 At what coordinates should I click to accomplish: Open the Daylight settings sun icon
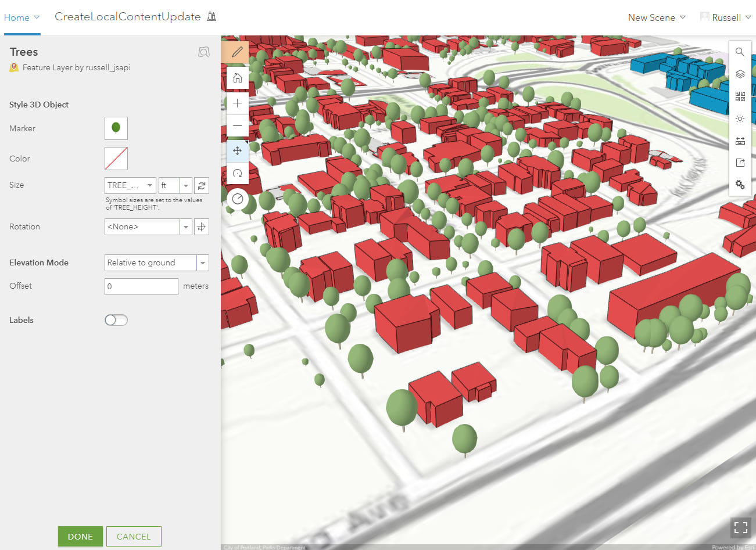click(x=740, y=118)
